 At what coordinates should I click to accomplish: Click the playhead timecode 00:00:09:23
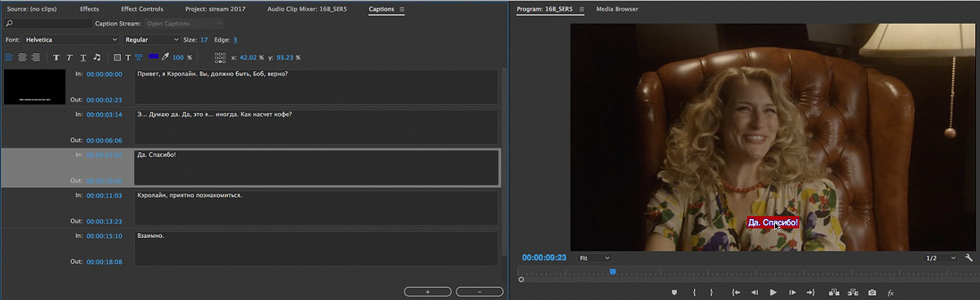(545, 257)
